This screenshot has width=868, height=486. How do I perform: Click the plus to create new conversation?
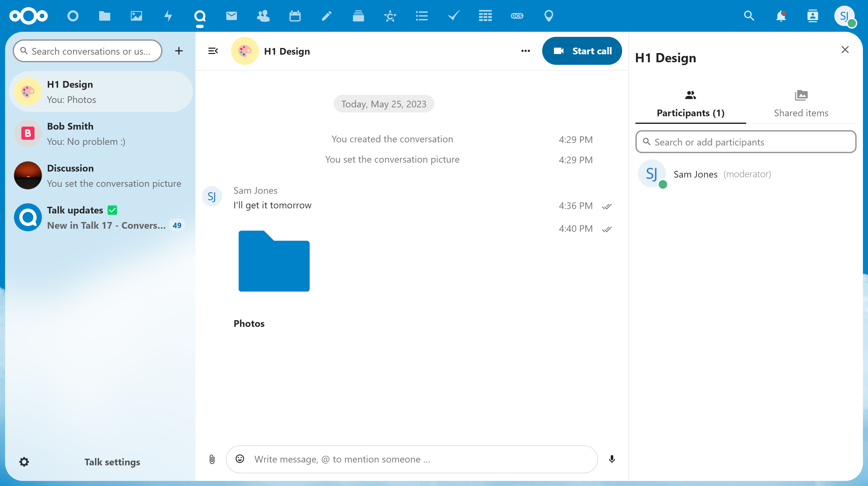point(179,51)
